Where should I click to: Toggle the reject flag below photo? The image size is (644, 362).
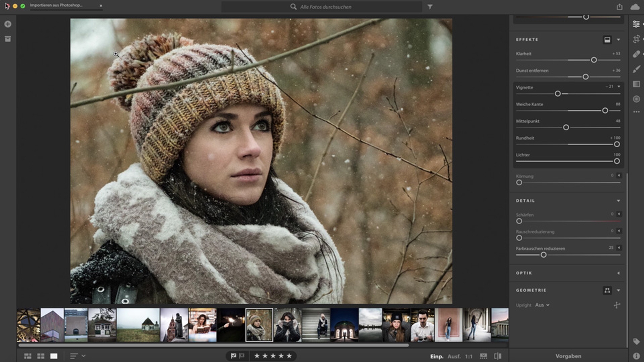tap(242, 356)
